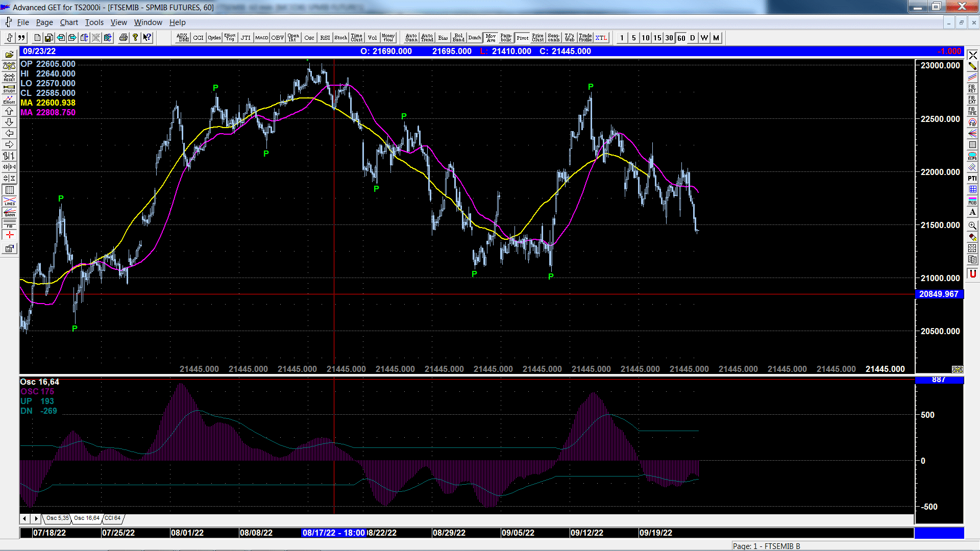Screen dimensions: 980x551
Task: Select the 10 minute timeframe
Action: [x=646, y=38]
